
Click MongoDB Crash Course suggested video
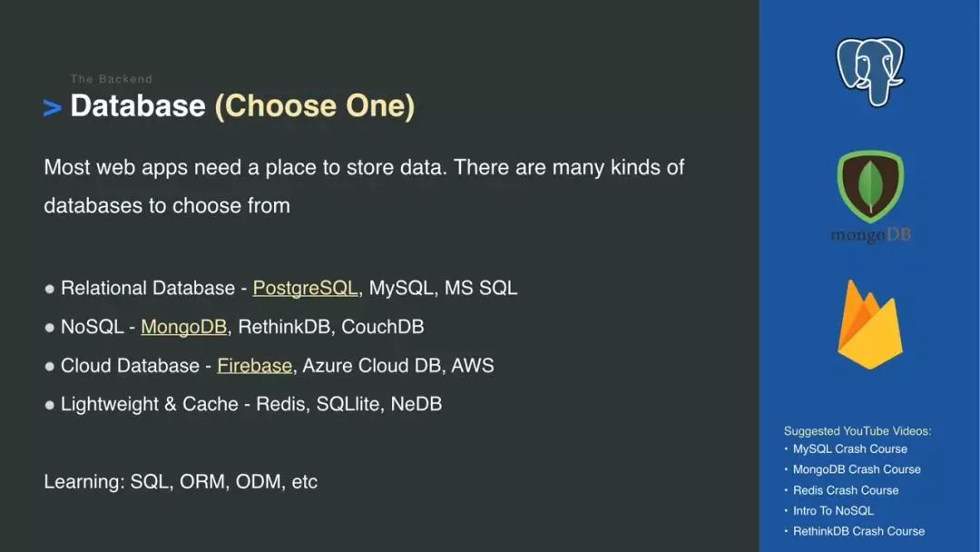[857, 469]
